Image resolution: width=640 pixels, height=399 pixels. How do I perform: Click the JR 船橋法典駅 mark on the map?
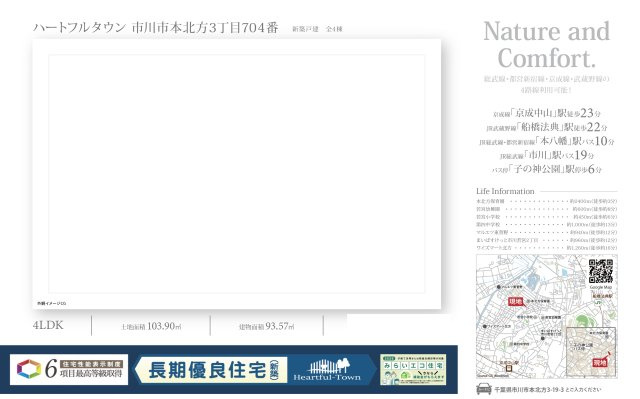click(x=599, y=302)
